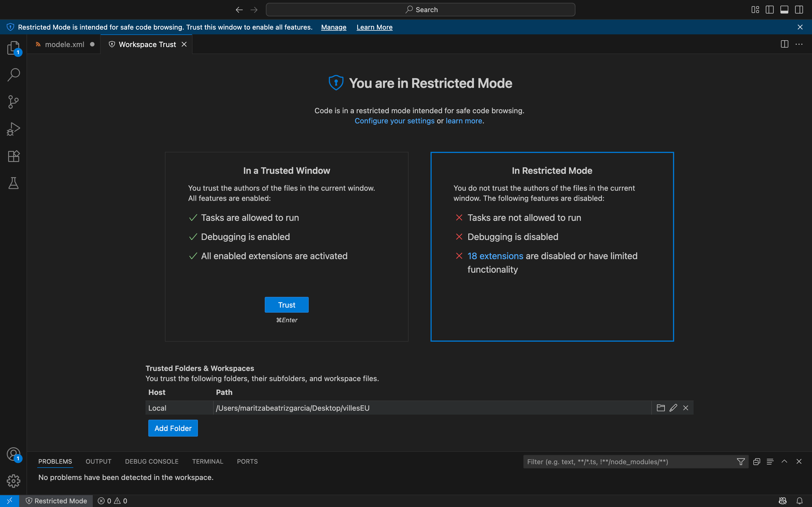Viewport: 812px width, 507px height.
Task: Open the Extensions view
Action: point(14,155)
